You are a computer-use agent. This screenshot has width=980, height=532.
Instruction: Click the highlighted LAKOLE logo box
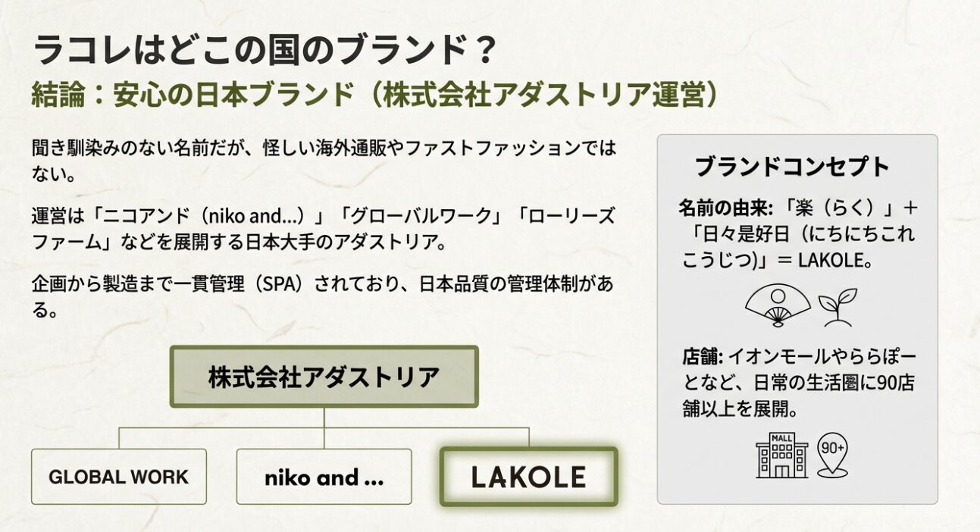[x=528, y=477]
